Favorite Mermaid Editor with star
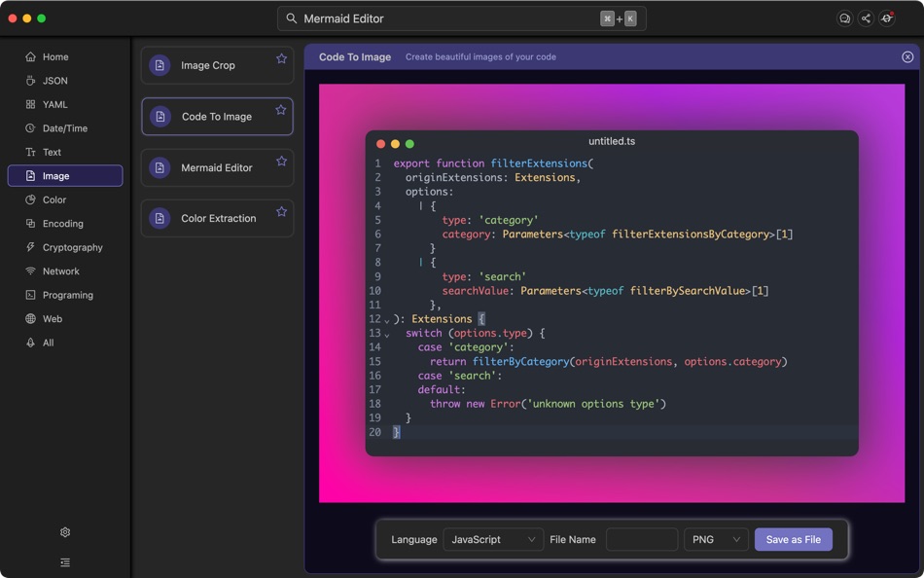The width and height of the screenshot is (924, 578). (282, 161)
